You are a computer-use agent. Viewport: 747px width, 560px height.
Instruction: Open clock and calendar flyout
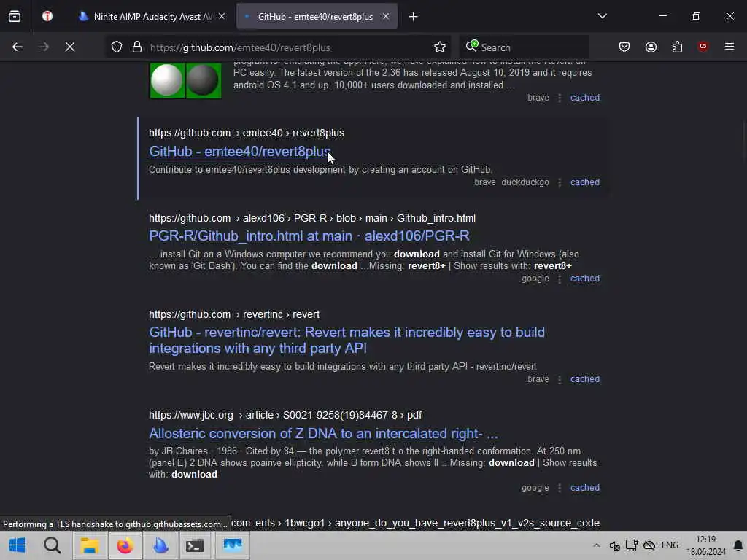click(706, 545)
